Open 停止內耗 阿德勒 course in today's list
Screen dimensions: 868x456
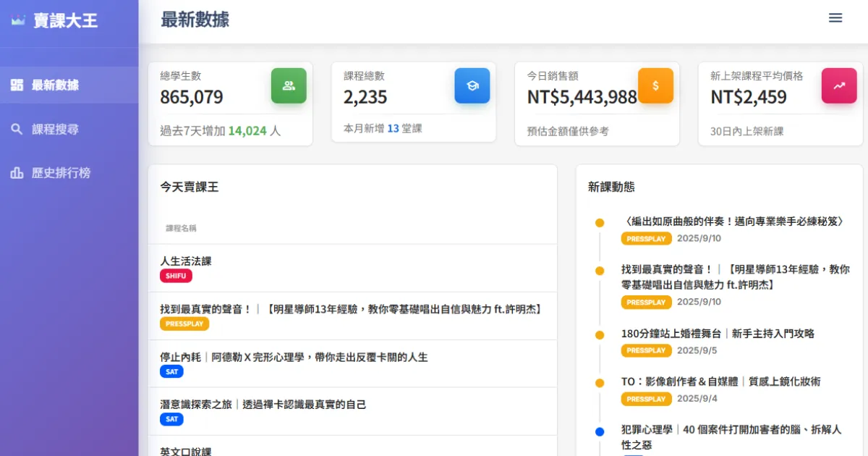(294, 357)
